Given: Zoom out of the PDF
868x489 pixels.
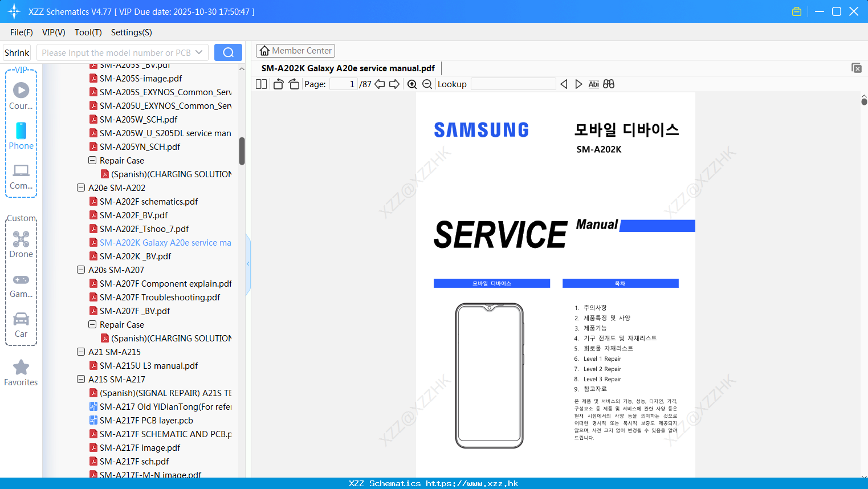Looking at the screenshot, I should click(x=427, y=84).
